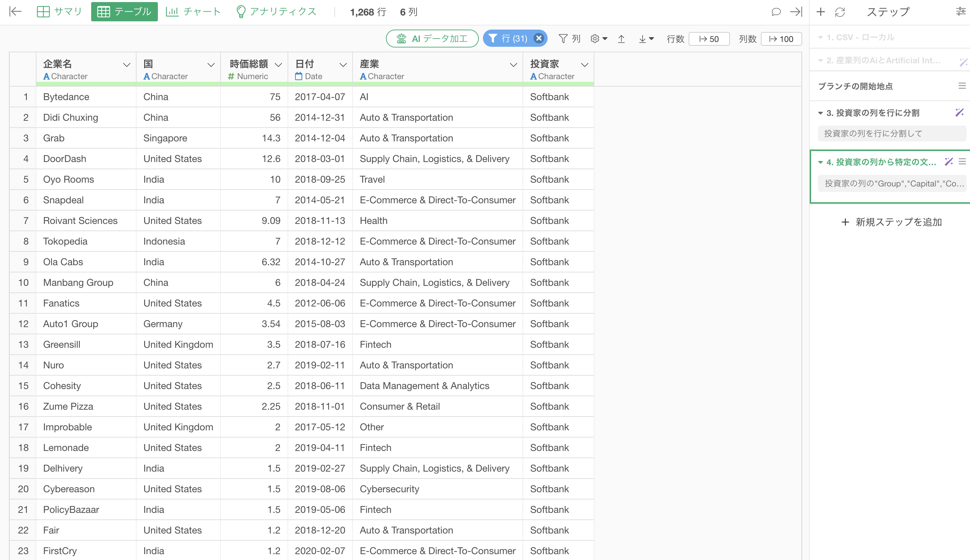Click the Travel industry cell

click(x=438, y=180)
